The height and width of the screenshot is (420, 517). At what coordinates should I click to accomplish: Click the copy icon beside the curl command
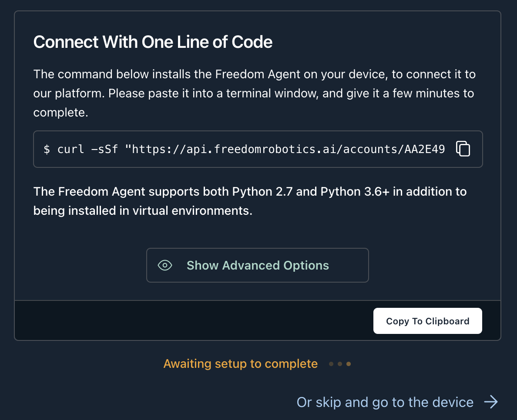tap(463, 149)
